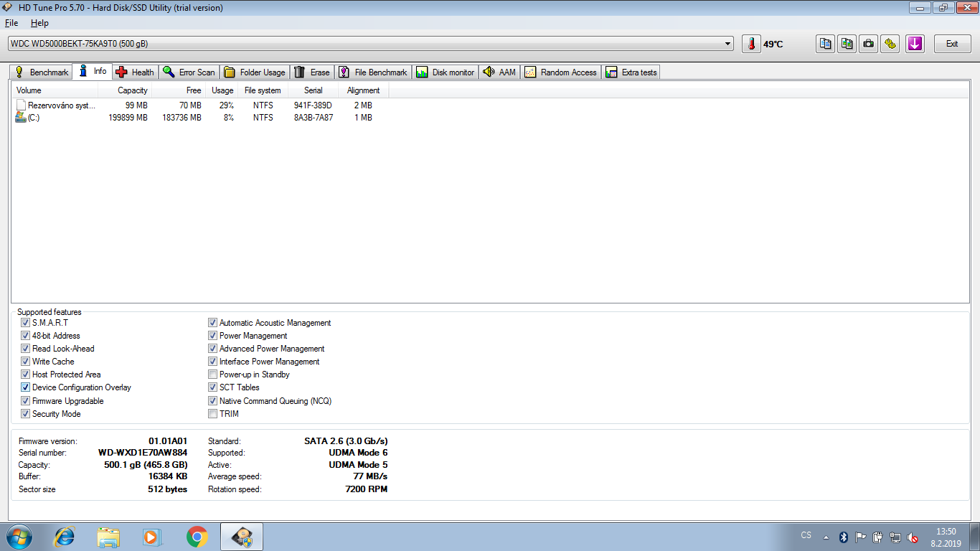
Task: Toggle the Native Command Queuing (NCQ) checkbox
Action: point(212,401)
